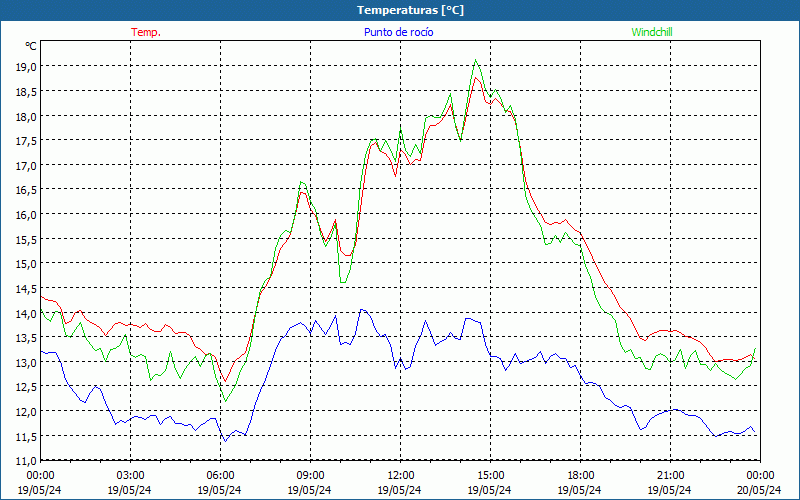Viewport: 800px width, 500px height.
Task: Click the 14,0 y-axis value
Action: click(x=26, y=313)
